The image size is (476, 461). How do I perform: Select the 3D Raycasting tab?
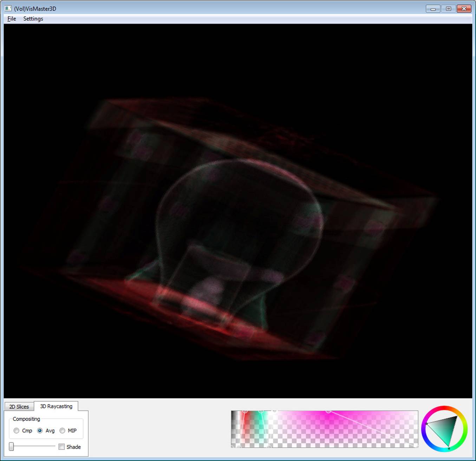pos(56,406)
